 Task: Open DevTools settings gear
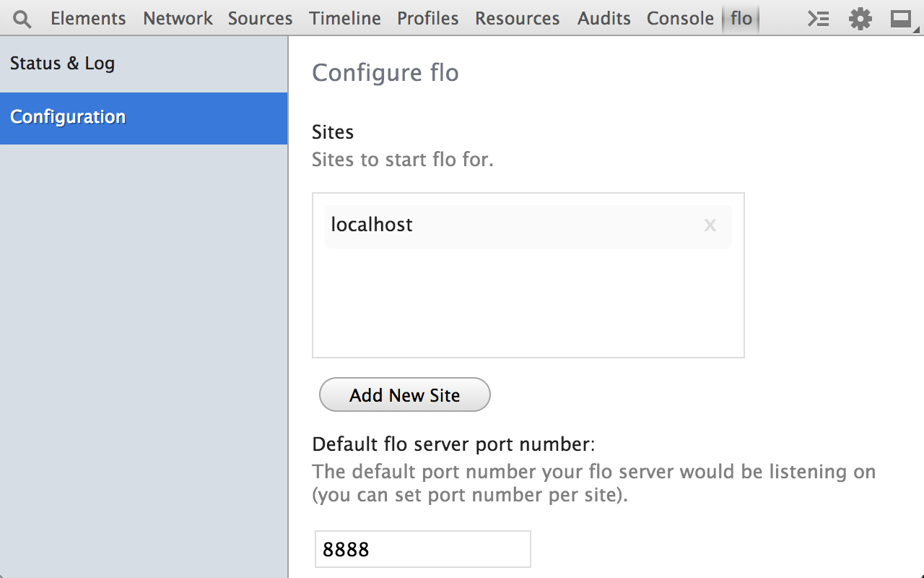pos(860,19)
